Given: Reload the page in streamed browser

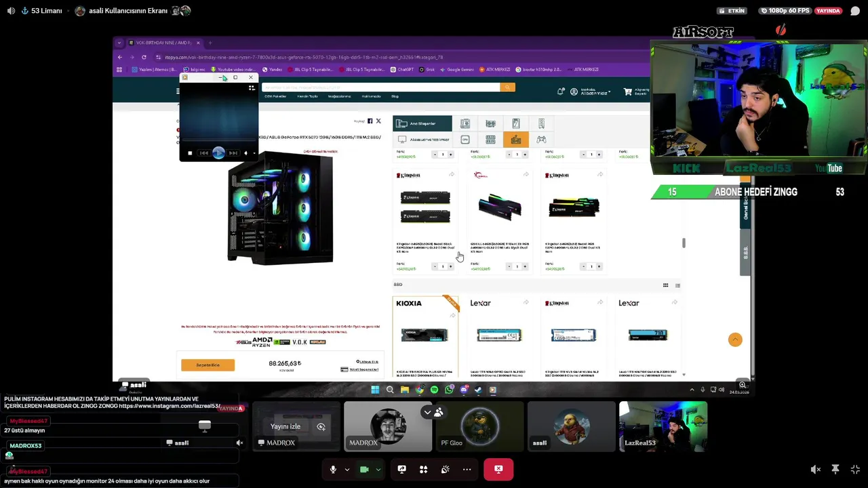Looking at the screenshot, I should click(144, 57).
